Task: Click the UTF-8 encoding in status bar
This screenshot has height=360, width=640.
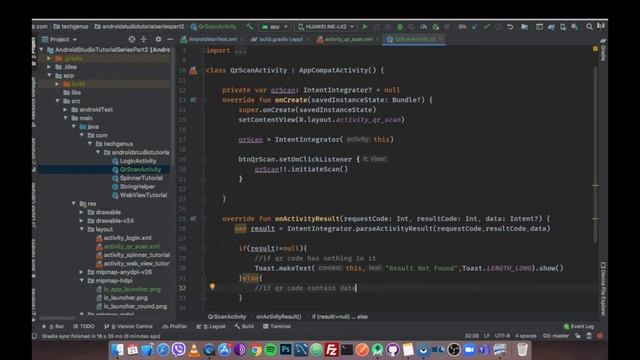Action: pyautogui.click(x=502, y=336)
